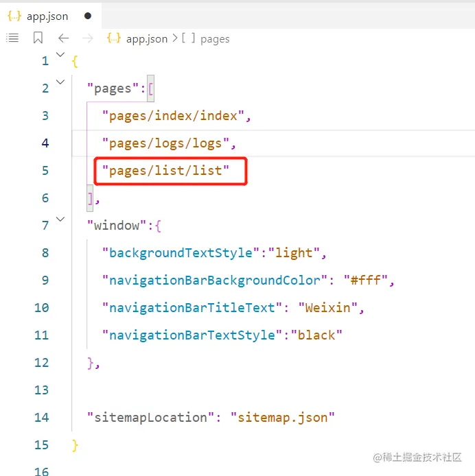The image size is (475, 476).
Task: Click the closing brace on line 15
Action: pos(75,446)
